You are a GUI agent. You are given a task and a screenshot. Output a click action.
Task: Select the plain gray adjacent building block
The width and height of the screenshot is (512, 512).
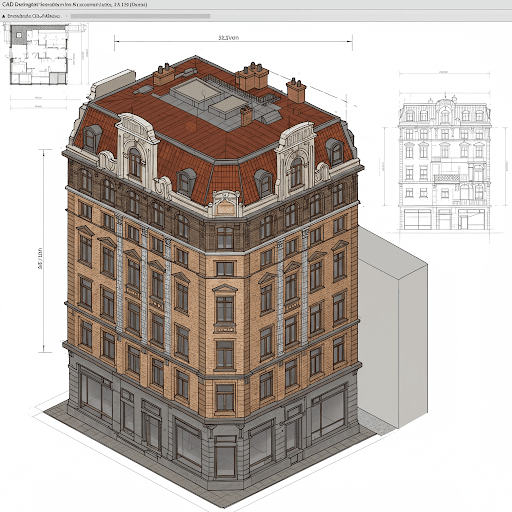[393, 328]
